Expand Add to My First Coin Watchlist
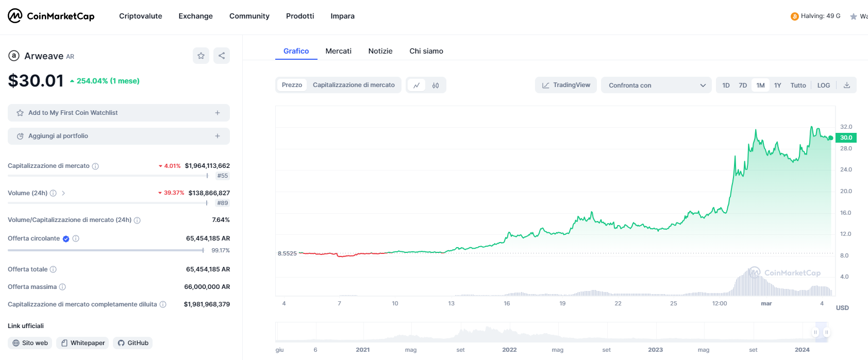 [119, 113]
